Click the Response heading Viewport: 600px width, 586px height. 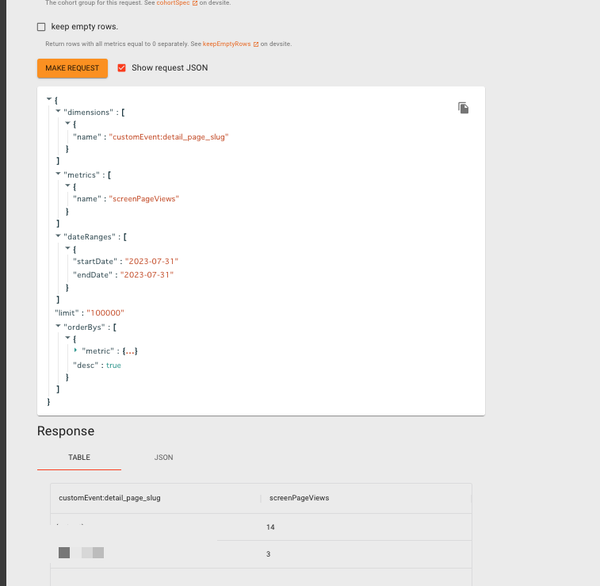66,431
